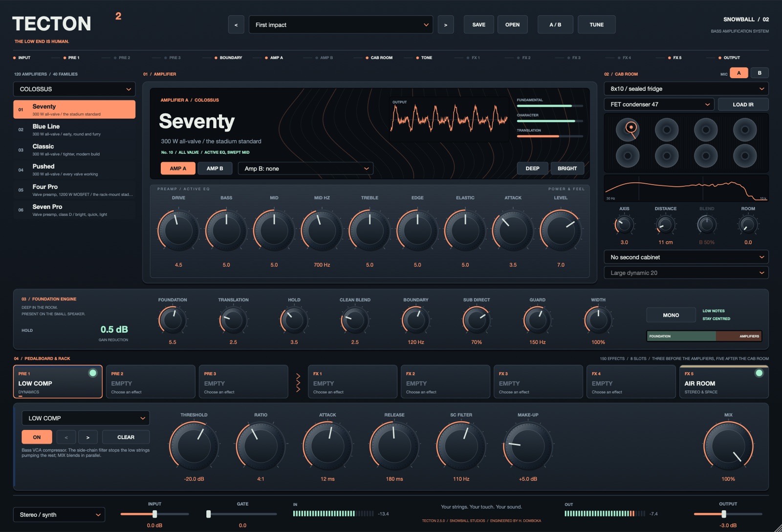782x532 pixels.
Task: Choose the Blue Line amplifier from list
Action: point(74,129)
